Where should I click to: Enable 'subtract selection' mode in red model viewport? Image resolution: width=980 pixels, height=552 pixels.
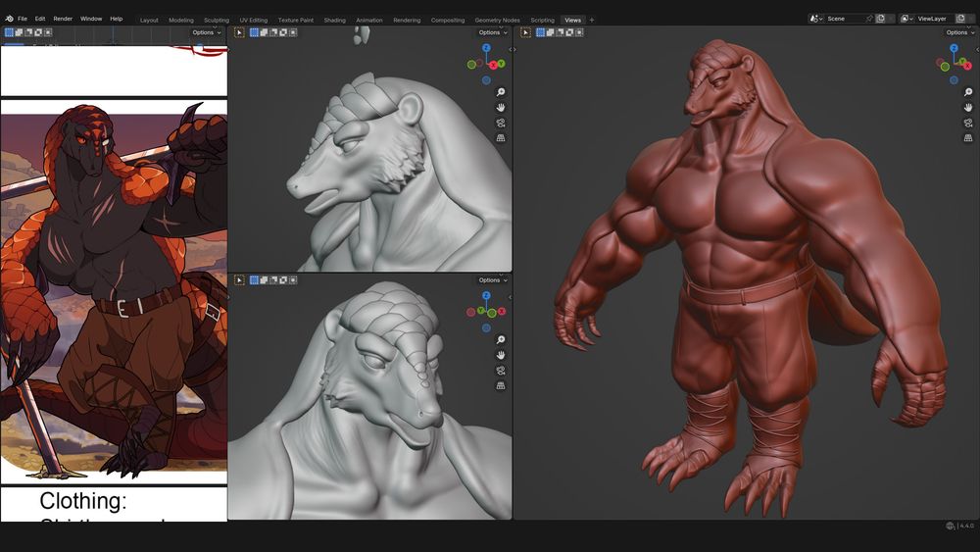[560, 32]
